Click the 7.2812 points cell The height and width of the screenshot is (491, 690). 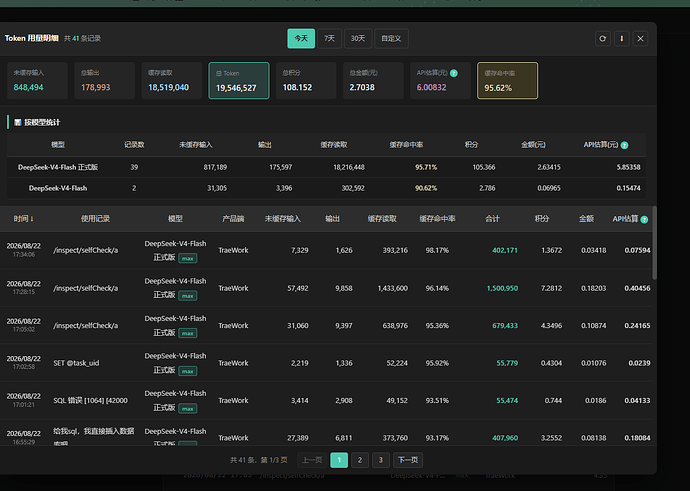(x=551, y=288)
